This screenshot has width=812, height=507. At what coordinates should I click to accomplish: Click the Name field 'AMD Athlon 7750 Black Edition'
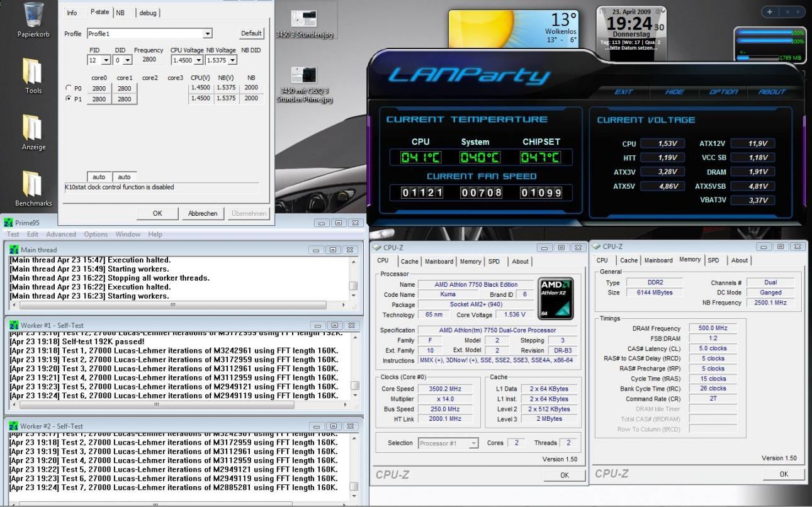pyautogui.click(x=476, y=284)
